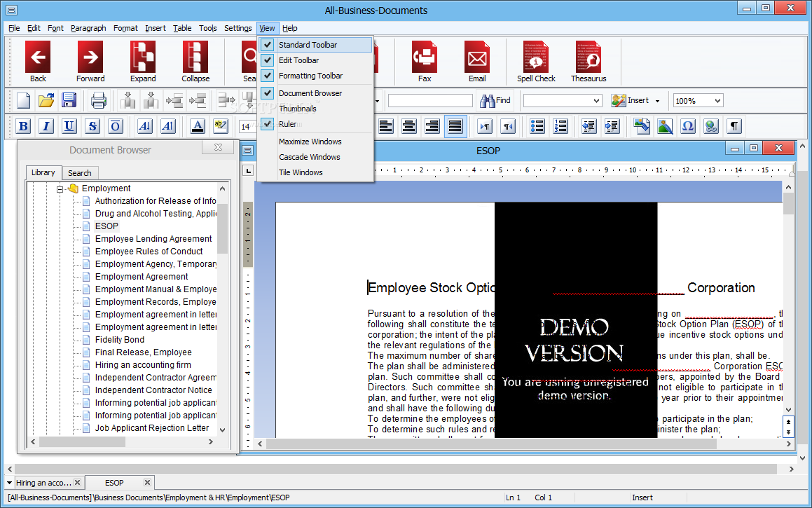Open the Paragraph menu
Screen dimensions: 812x508
click(x=88, y=28)
